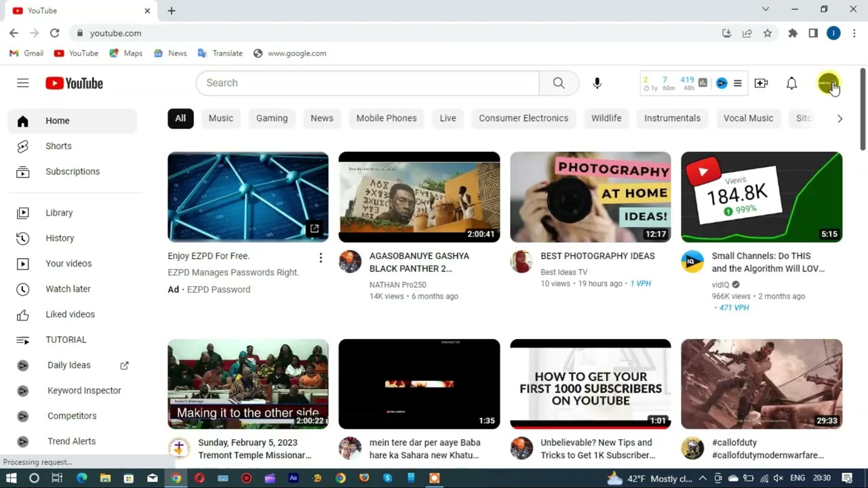
Task: Click the YouTube search input field
Action: point(368,83)
